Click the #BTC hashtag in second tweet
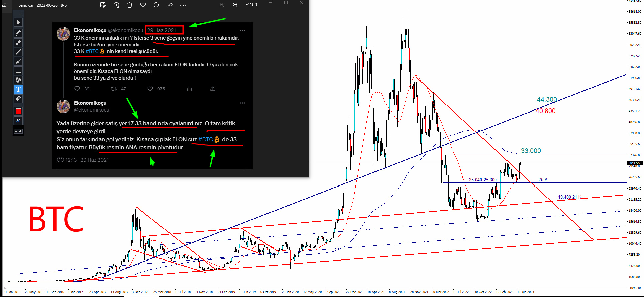 (205, 139)
